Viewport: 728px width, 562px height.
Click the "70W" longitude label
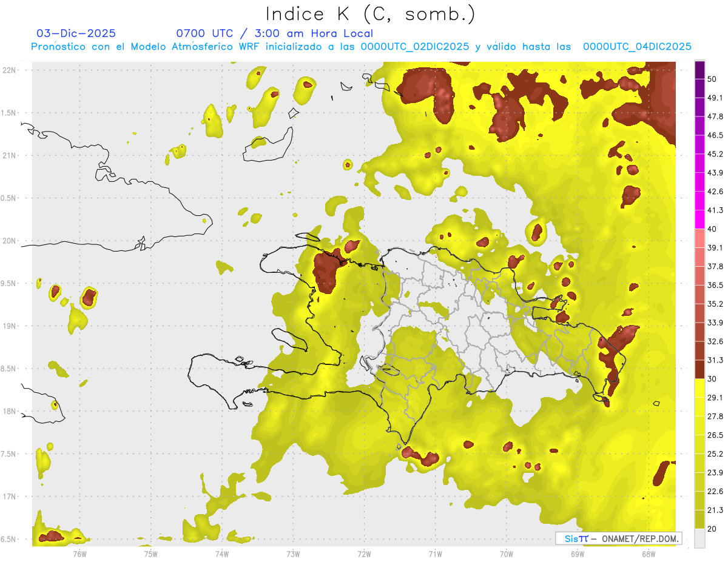click(507, 554)
